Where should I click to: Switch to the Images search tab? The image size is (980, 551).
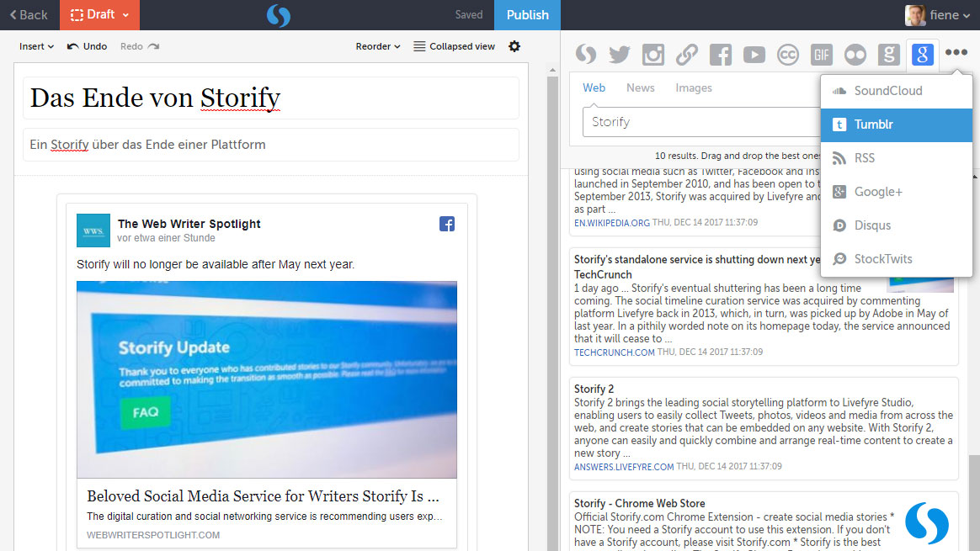coord(694,88)
